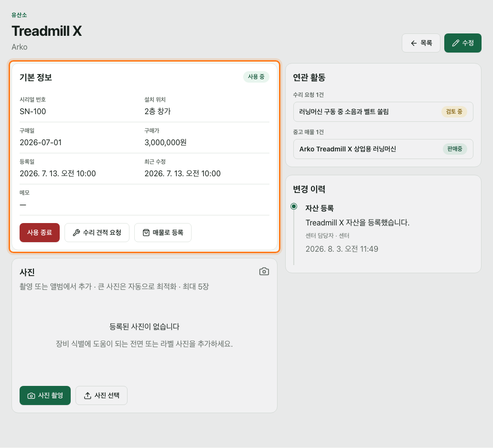Click the camera icon in 사진 촬영 button
The width and height of the screenshot is (493, 448).
point(31,395)
